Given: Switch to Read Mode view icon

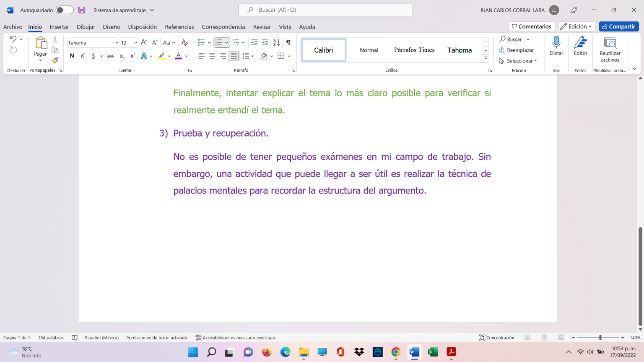Looking at the screenshot, I should 527,338.
